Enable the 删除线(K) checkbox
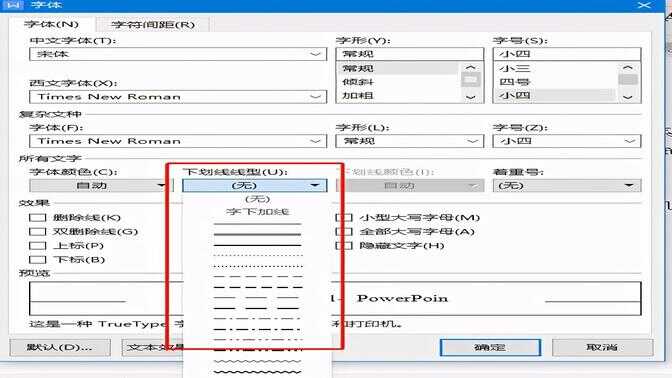This screenshot has height=378, width=672. (x=37, y=218)
